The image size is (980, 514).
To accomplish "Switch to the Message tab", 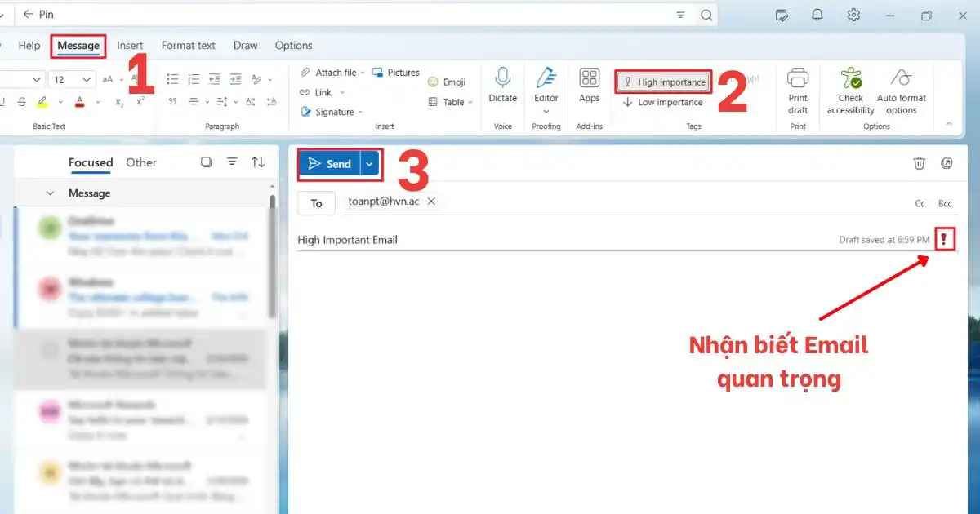I will 78,46.
